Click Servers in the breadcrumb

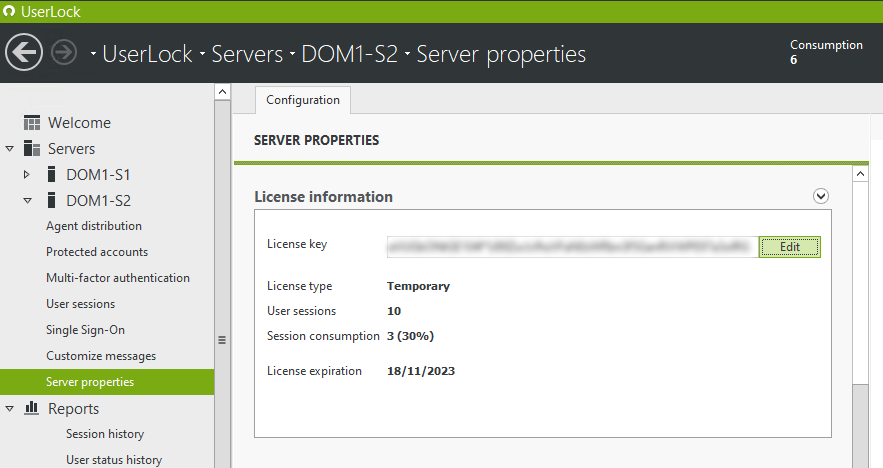[x=247, y=54]
